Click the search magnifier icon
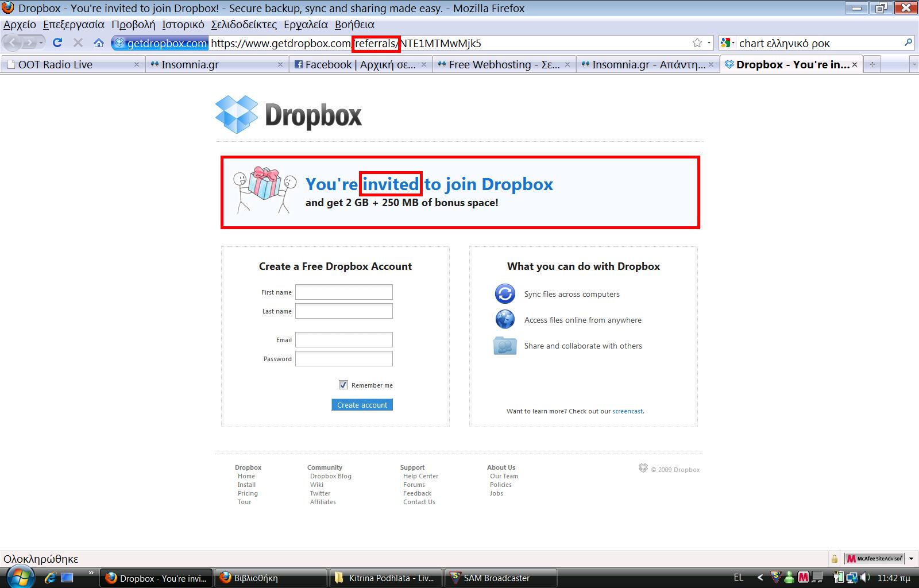This screenshot has height=588, width=919. click(x=908, y=42)
